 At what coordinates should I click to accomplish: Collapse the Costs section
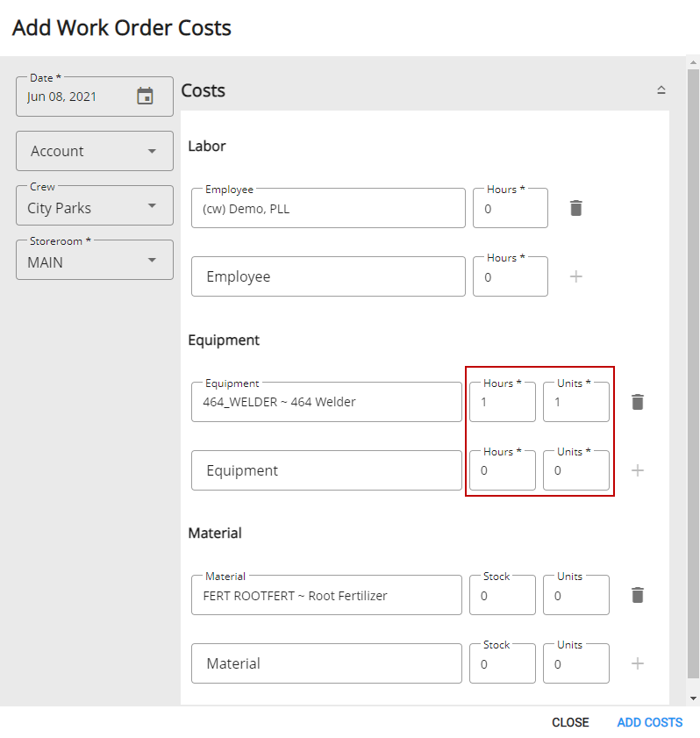point(661,90)
